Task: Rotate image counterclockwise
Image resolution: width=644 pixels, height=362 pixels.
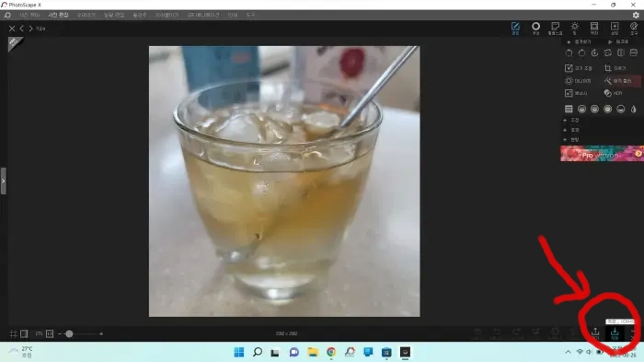Action: point(569,53)
